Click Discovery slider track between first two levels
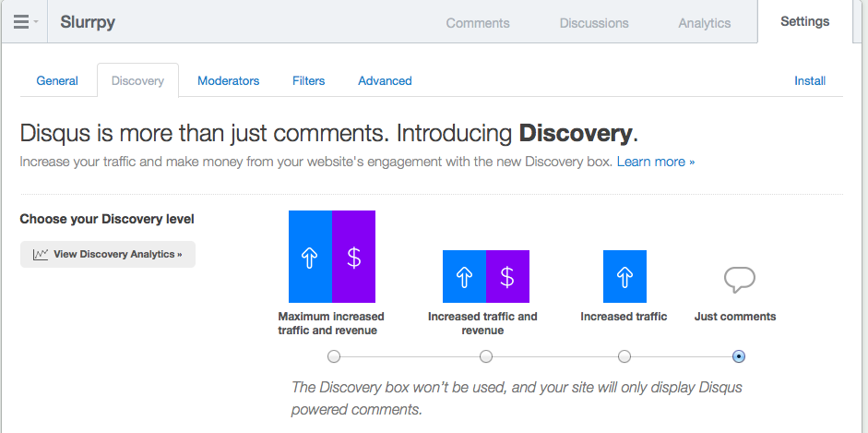The width and height of the screenshot is (868, 433). coord(410,356)
